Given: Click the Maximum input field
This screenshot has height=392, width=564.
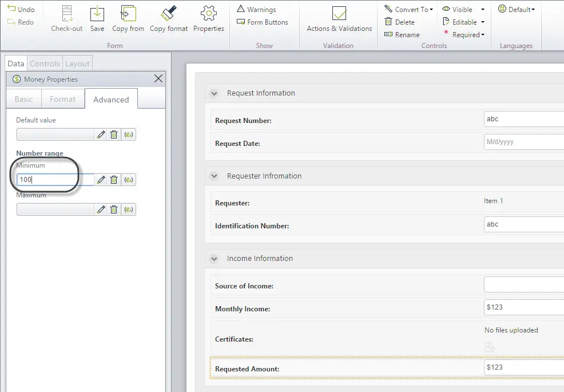Looking at the screenshot, I should pyautogui.click(x=55, y=209).
